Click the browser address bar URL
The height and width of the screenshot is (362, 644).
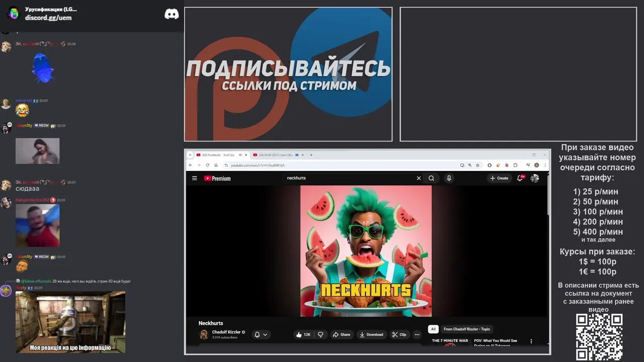point(258,165)
